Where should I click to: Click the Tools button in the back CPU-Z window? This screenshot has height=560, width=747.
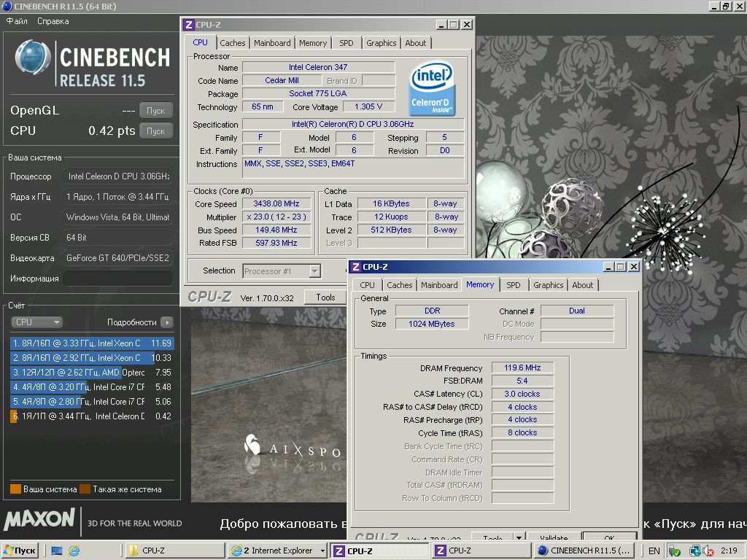click(x=325, y=297)
